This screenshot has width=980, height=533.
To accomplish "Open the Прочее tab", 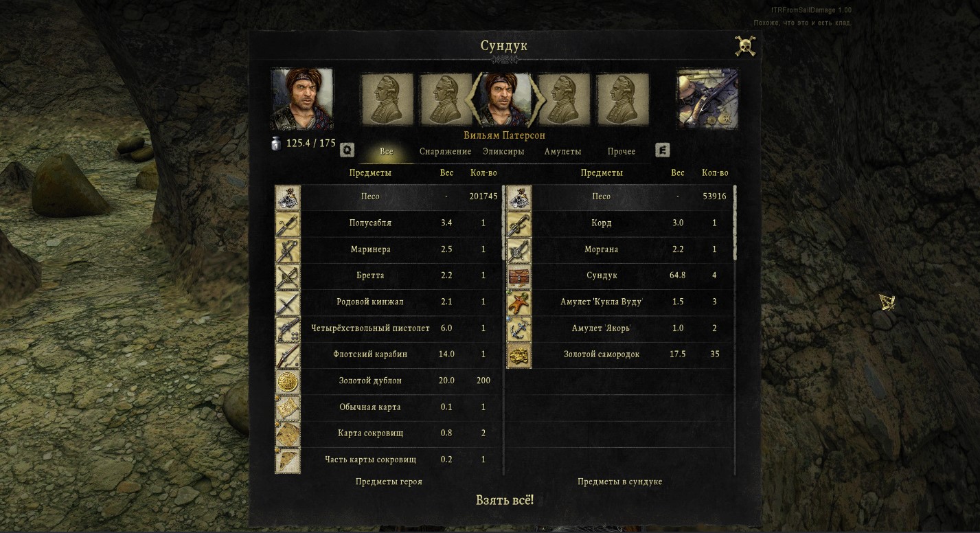I will pos(622,151).
